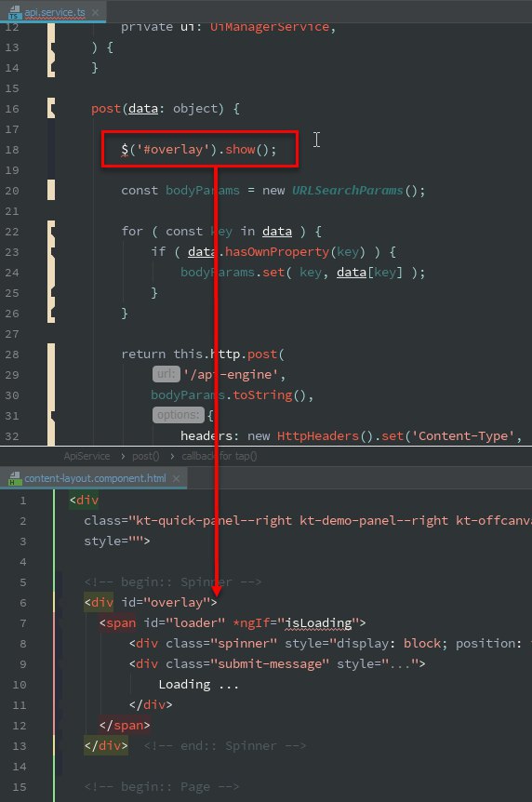This screenshot has width=532, height=802.
Task: Click the HTML file icon on content-layout.component.html tab
Action: [15, 478]
